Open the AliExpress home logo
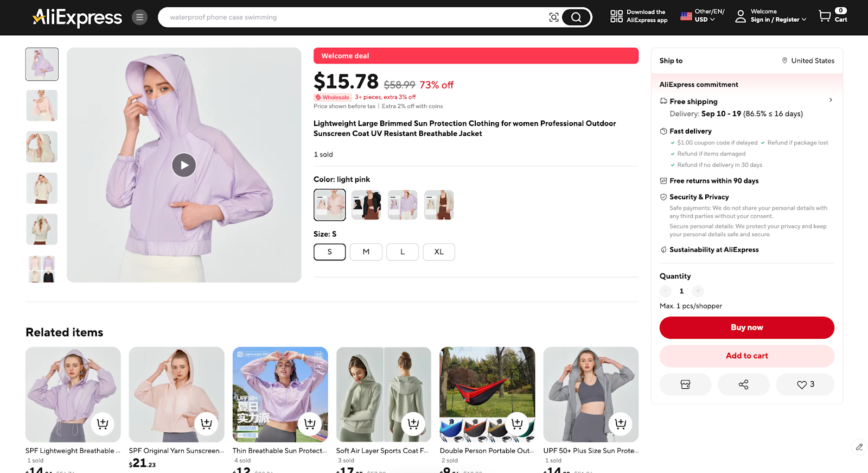This screenshot has height=473, width=868. pos(77,17)
